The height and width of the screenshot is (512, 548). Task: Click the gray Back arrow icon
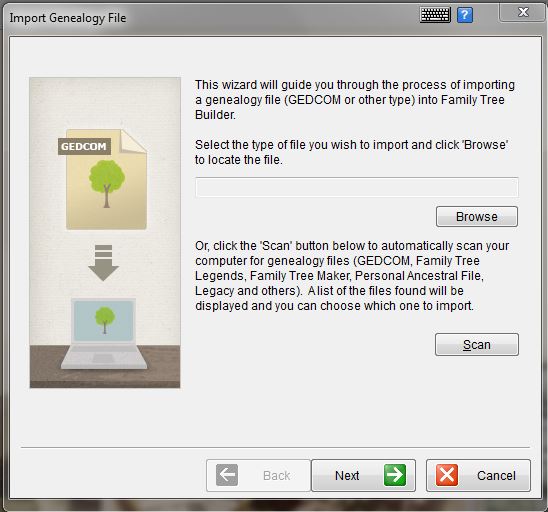[227, 475]
